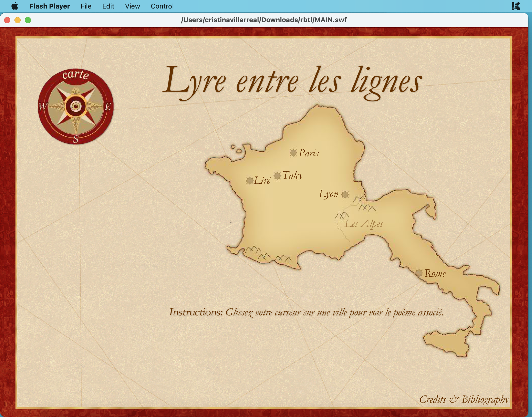
Task: Click the window title MAIN.swf path
Action: (264, 20)
